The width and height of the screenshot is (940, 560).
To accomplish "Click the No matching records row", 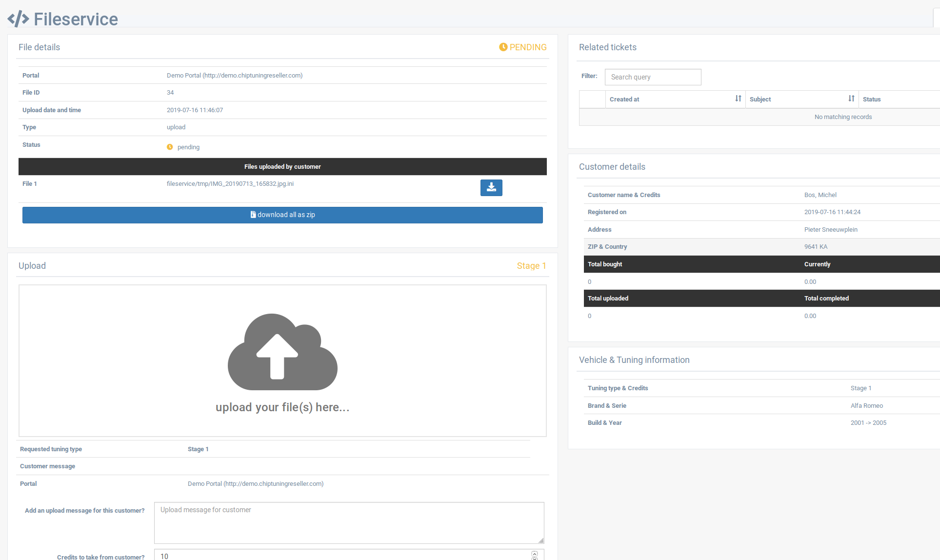I will (760, 117).
